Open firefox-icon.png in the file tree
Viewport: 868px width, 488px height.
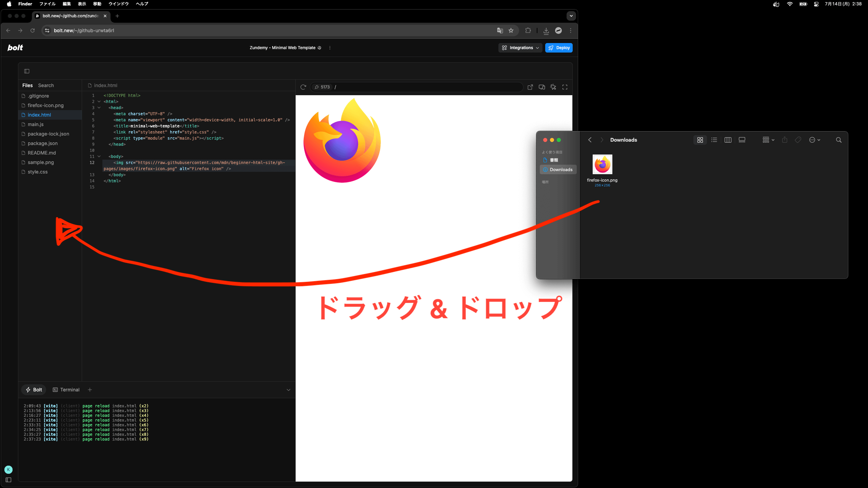[50, 105]
